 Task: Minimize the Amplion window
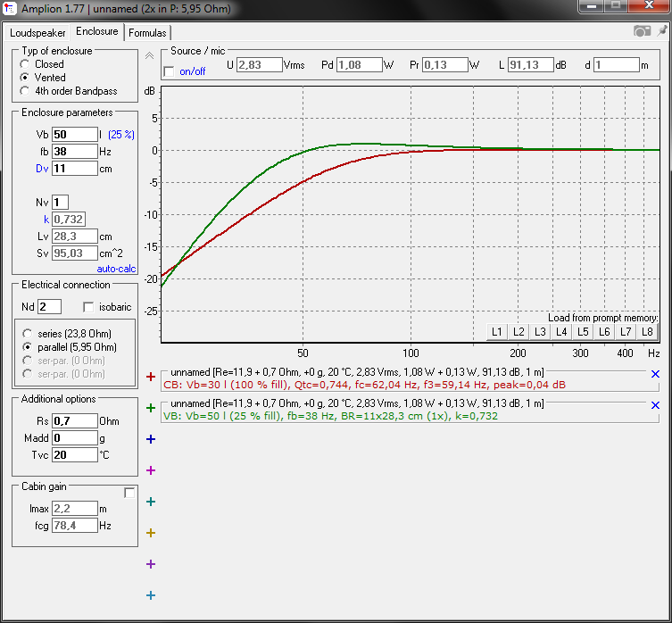pos(592,6)
